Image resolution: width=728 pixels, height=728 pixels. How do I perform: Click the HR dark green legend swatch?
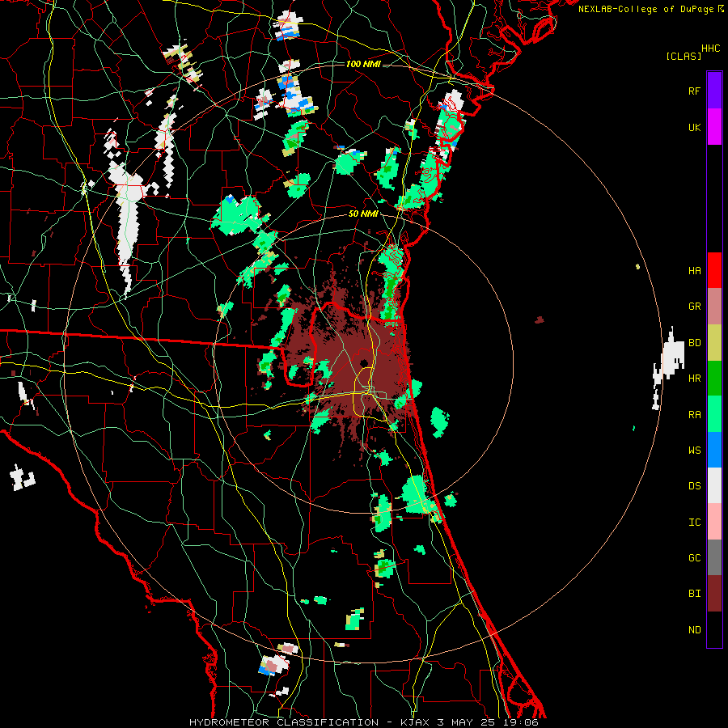(714, 378)
